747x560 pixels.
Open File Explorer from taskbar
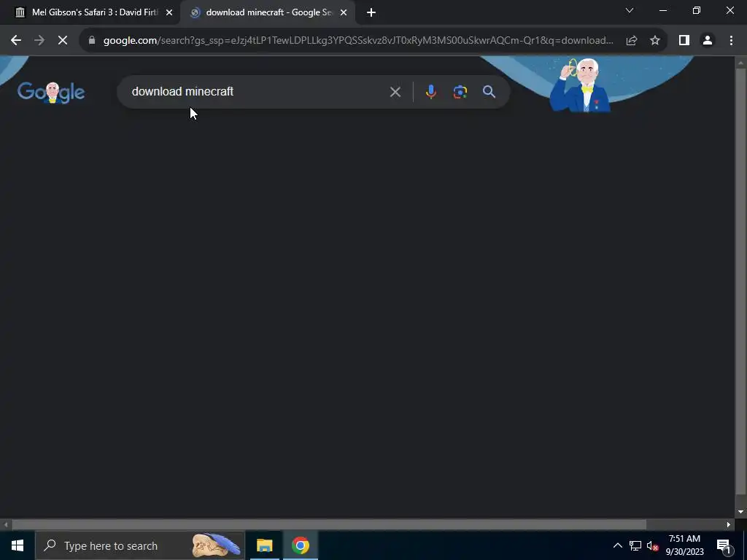coord(264,545)
